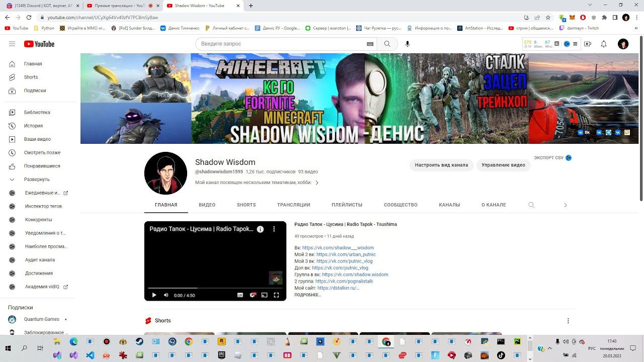This screenshot has width=644, height=362.
Task: Open the dstalker.ru site link
Action: [339, 288]
